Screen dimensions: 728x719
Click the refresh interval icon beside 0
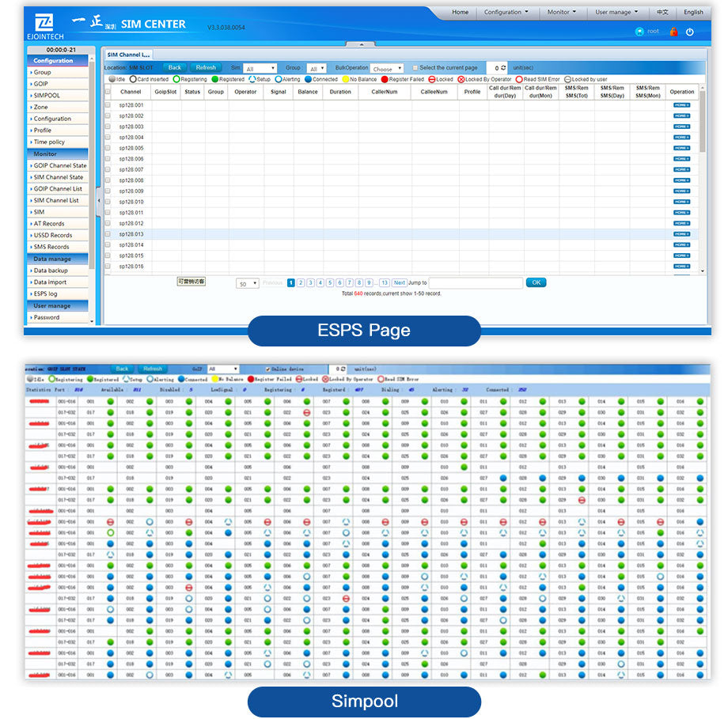tap(502, 68)
